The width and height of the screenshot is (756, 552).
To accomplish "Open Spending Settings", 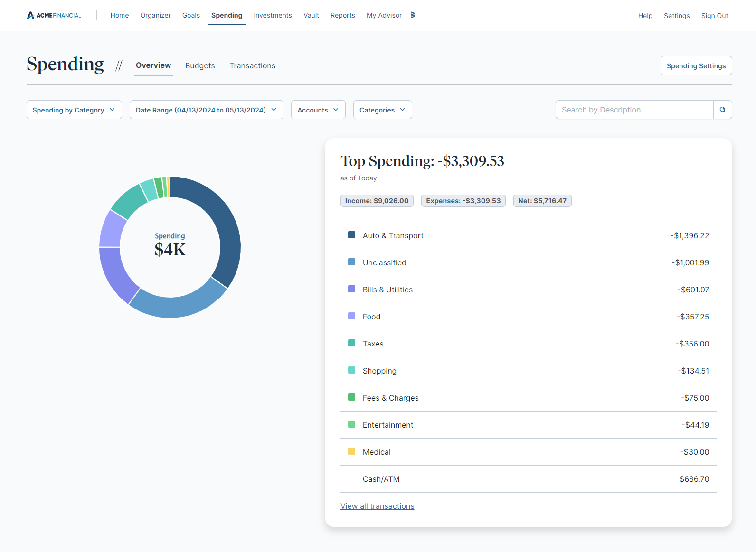I will tap(696, 65).
